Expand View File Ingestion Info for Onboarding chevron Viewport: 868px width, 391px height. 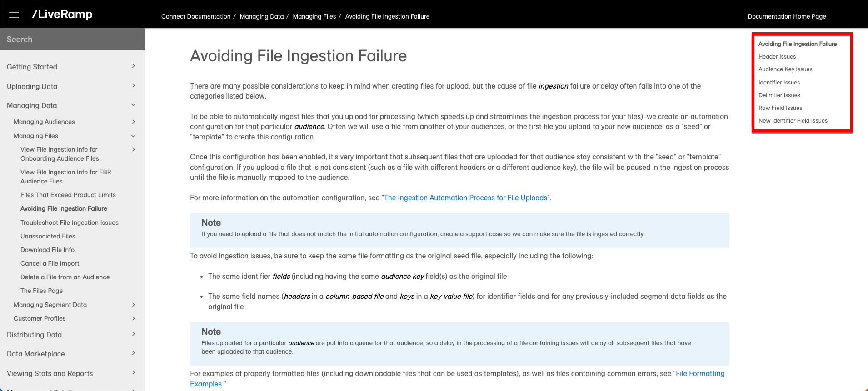[133, 149]
